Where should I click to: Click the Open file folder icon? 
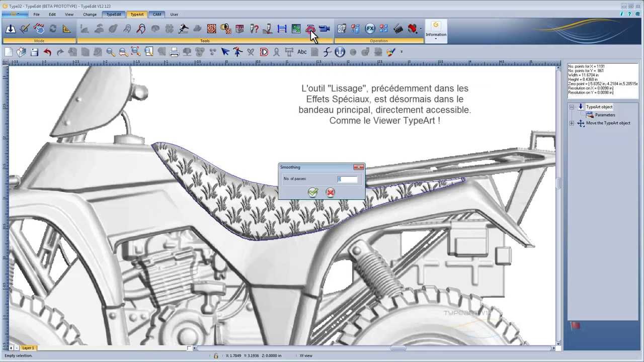tap(21, 52)
